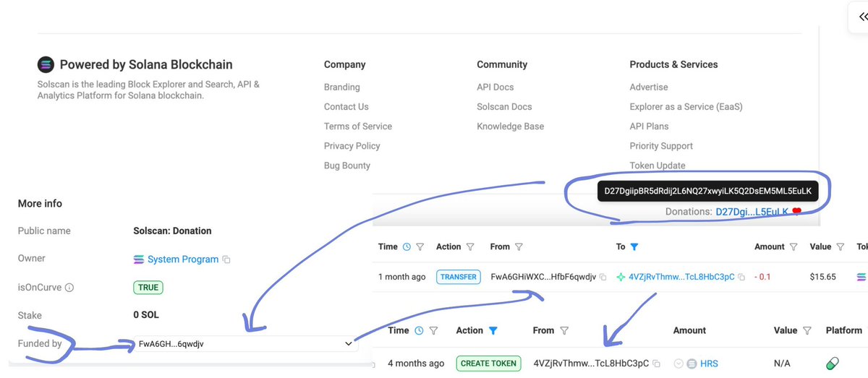Viewport: 868px width, 378px height.
Task: Collapse the panel with the double-chevron button
Action: [862, 17]
